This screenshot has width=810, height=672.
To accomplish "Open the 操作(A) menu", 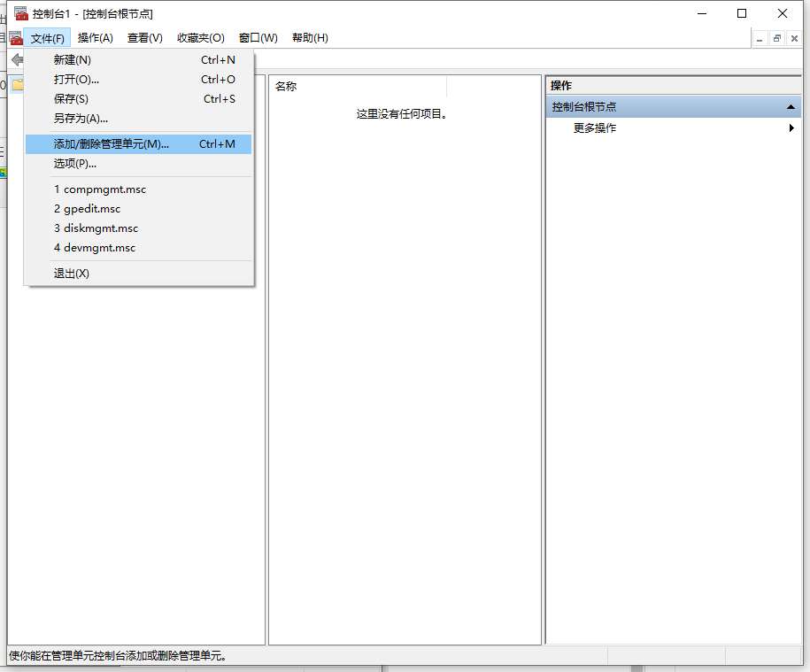I will pos(96,38).
